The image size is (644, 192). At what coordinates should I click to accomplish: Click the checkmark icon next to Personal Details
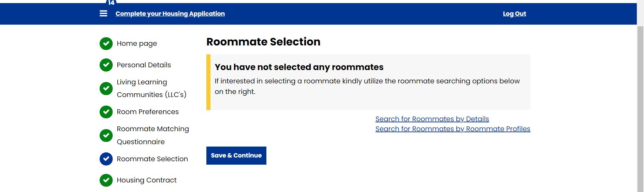click(x=106, y=65)
